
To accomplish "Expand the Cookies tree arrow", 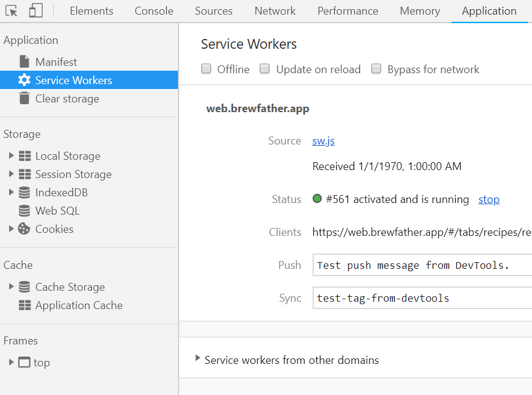I will (11, 229).
